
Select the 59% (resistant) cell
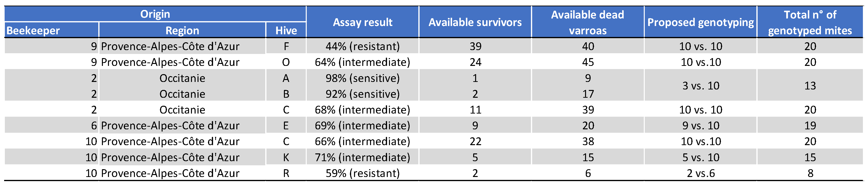click(363, 173)
